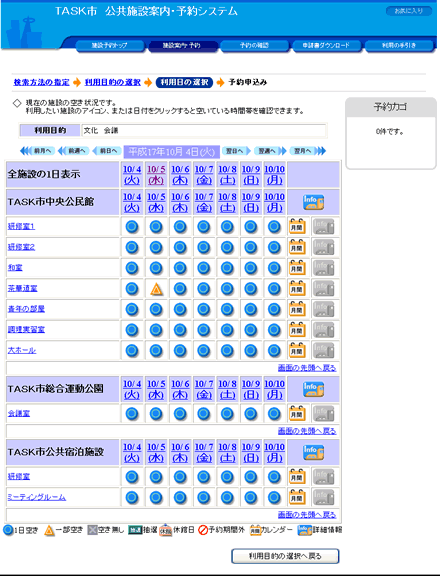Show the Info details for TASK市総合運動公園
Image resolution: width=440 pixels, height=576 pixels.
pos(313,389)
